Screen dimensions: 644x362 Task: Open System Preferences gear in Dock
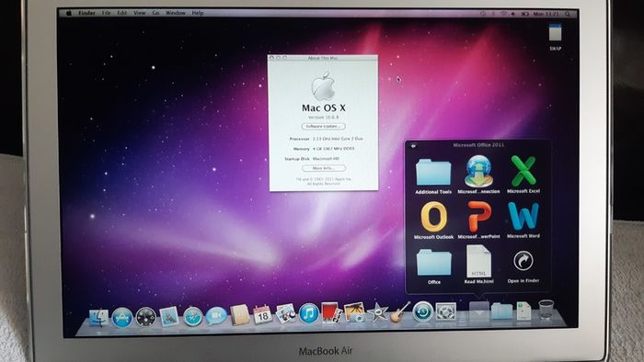(x=445, y=312)
